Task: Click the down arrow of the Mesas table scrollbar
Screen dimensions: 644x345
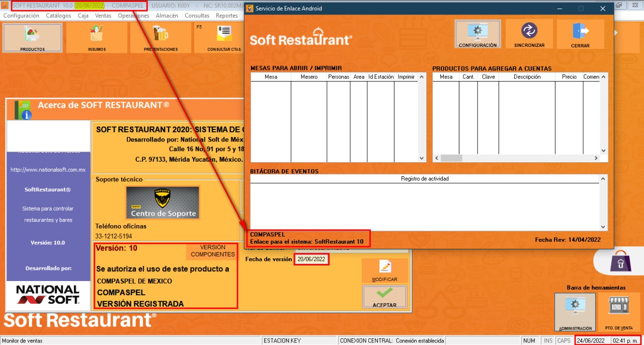Action: 422,158
